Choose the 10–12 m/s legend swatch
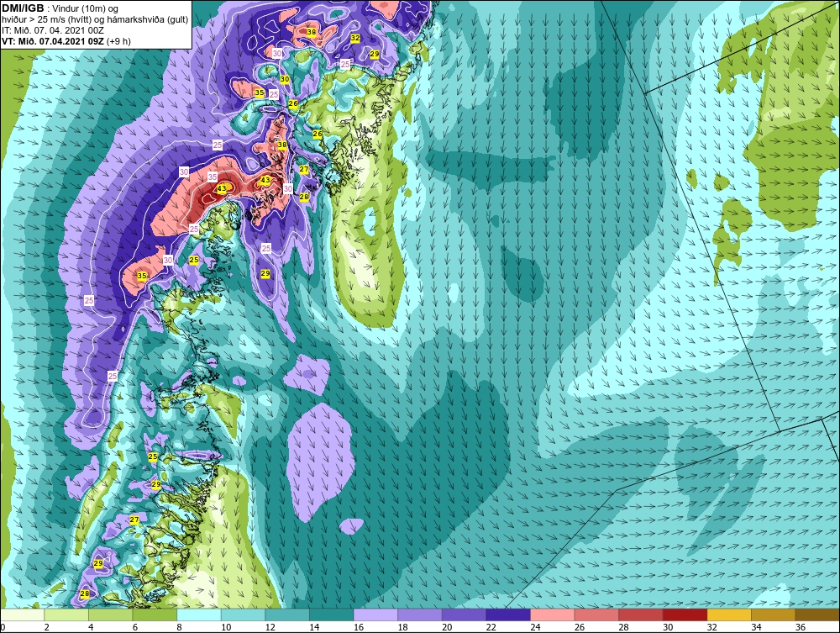Screen dimensions: 840x633 click(244, 615)
